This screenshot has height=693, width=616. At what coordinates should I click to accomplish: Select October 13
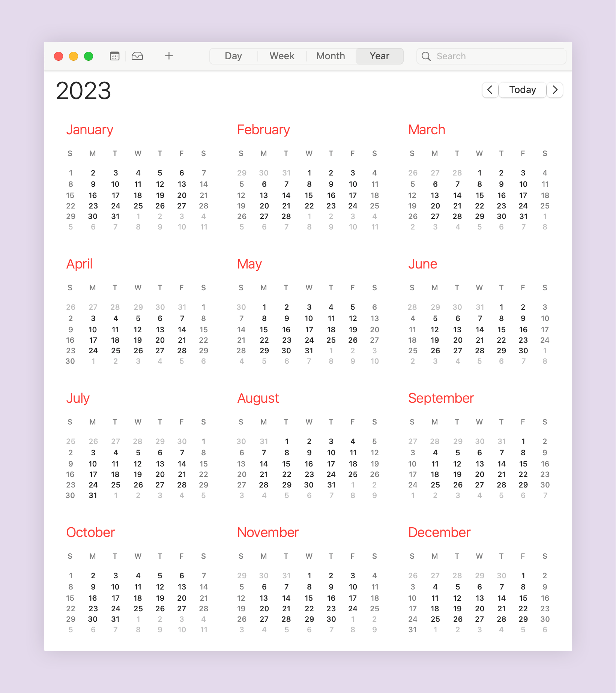point(182,587)
